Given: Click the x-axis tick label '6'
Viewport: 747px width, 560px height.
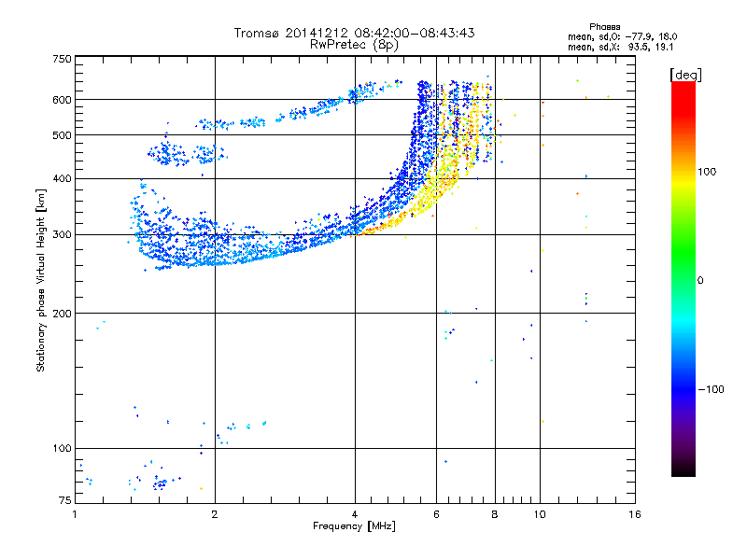Looking at the screenshot, I should pyautogui.click(x=436, y=514).
